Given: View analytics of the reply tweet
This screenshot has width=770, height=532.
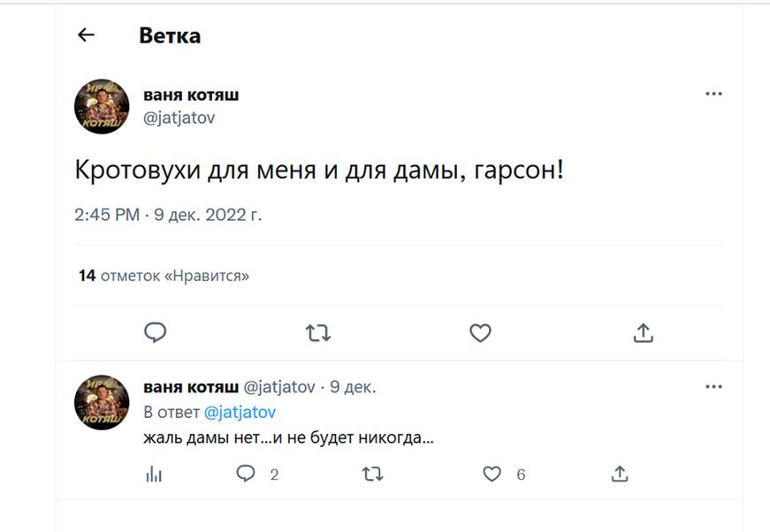Looking at the screenshot, I should coord(154,475).
